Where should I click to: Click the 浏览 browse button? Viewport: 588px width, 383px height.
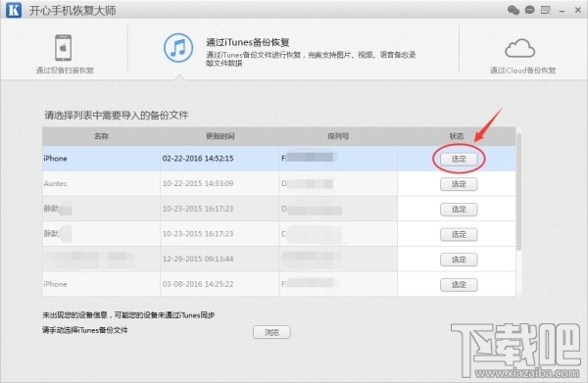point(271,332)
